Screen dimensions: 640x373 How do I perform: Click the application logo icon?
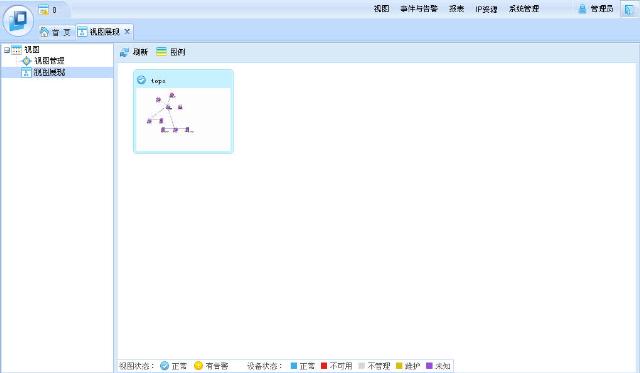pyautogui.click(x=18, y=19)
